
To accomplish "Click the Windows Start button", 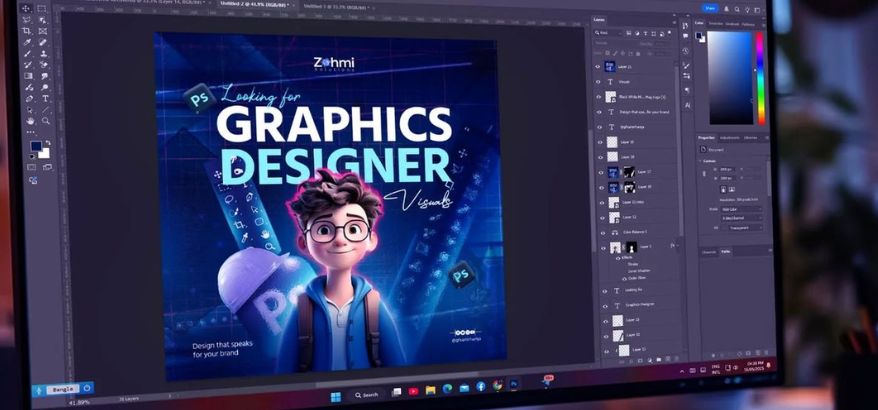I will pos(335,397).
